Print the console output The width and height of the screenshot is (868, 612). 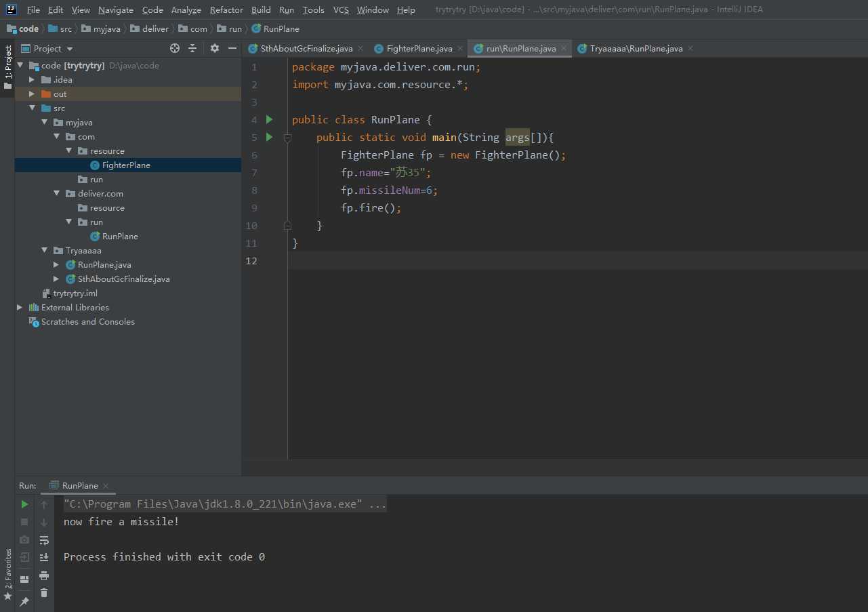tap(44, 575)
